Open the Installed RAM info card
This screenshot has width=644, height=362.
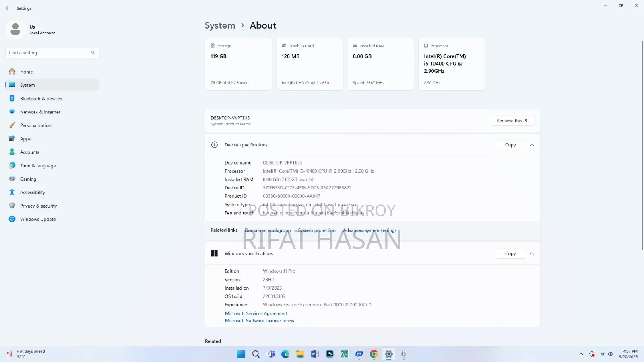381,64
